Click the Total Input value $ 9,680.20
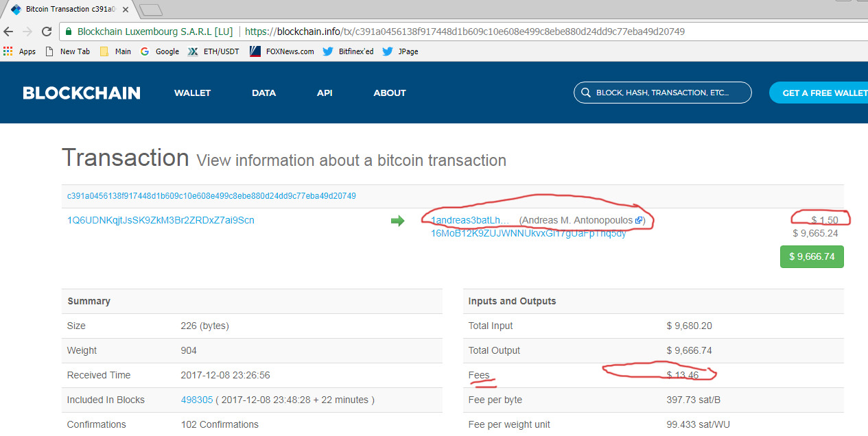This screenshot has width=868, height=436. [x=689, y=326]
